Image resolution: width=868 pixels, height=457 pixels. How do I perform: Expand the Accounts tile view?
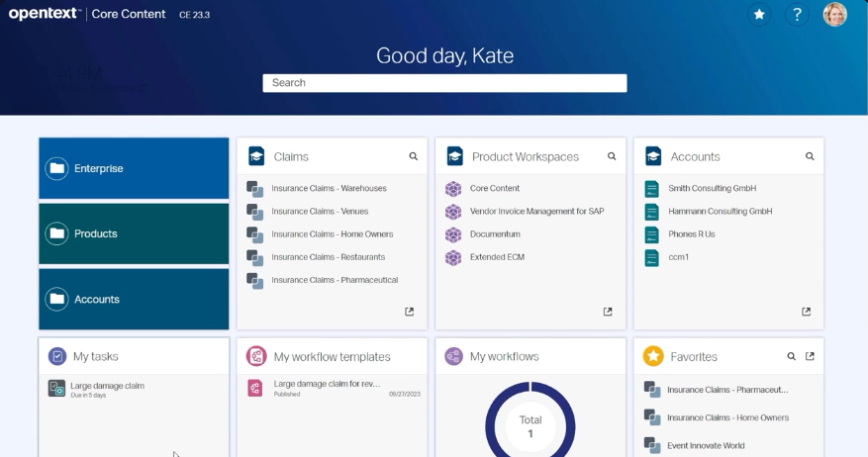pyautogui.click(x=806, y=312)
